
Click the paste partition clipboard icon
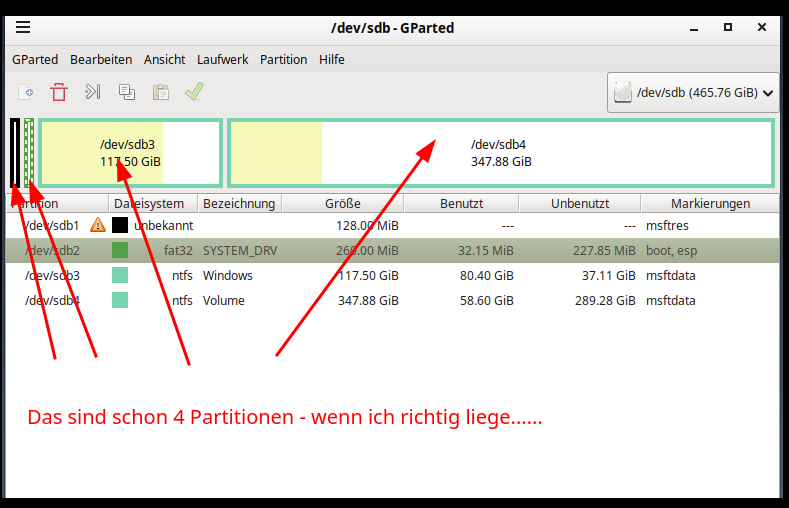tap(160, 92)
